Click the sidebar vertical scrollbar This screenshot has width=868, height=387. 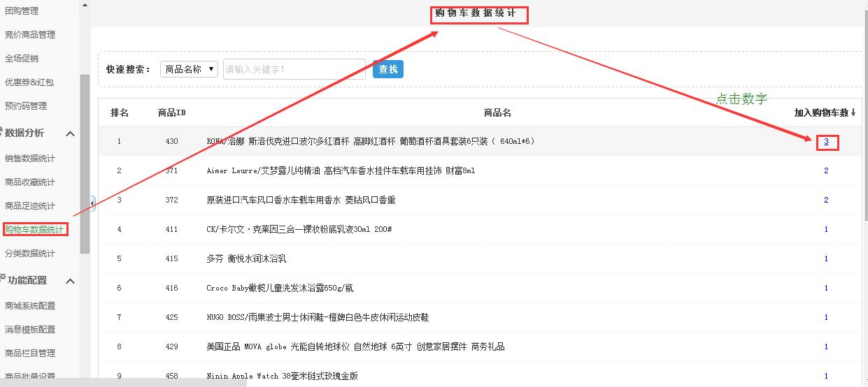click(85, 164)
